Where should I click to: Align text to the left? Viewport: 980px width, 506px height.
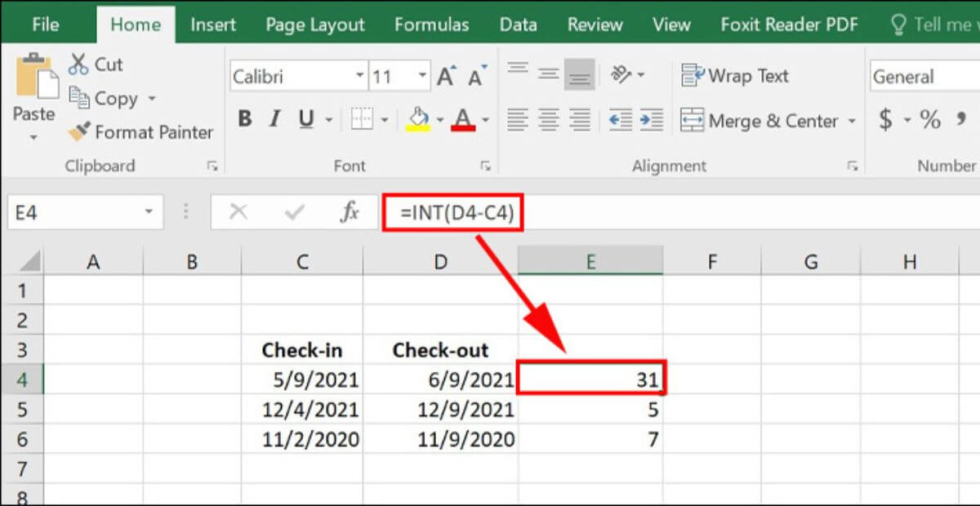point(517,120)
